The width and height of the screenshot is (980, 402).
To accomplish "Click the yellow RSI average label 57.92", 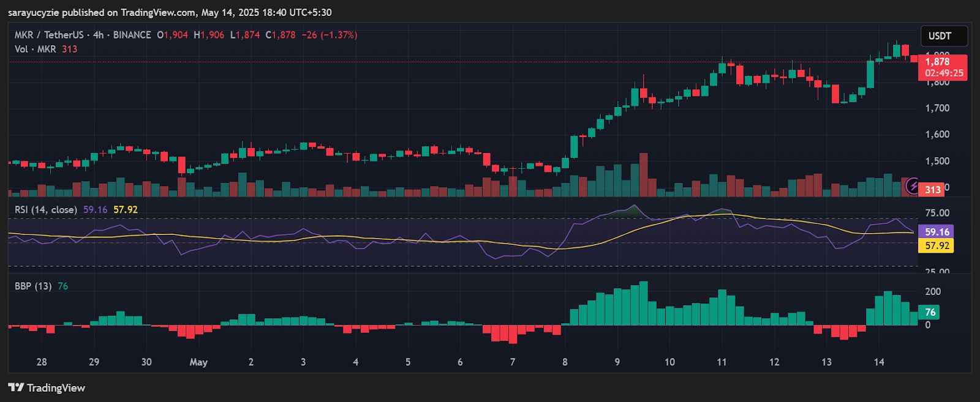I will point(937,245).
